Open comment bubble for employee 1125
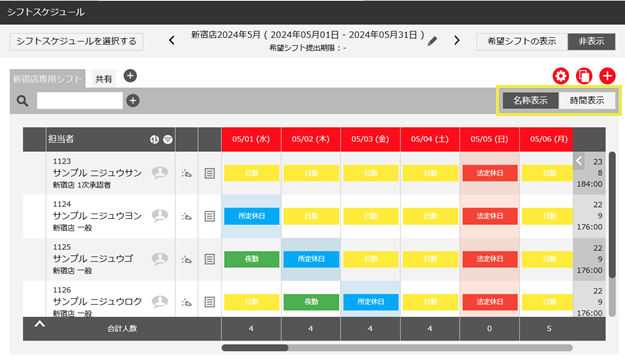Image resolution: width=625 pixels, height=360 pixels. click(x=159, y=259)
